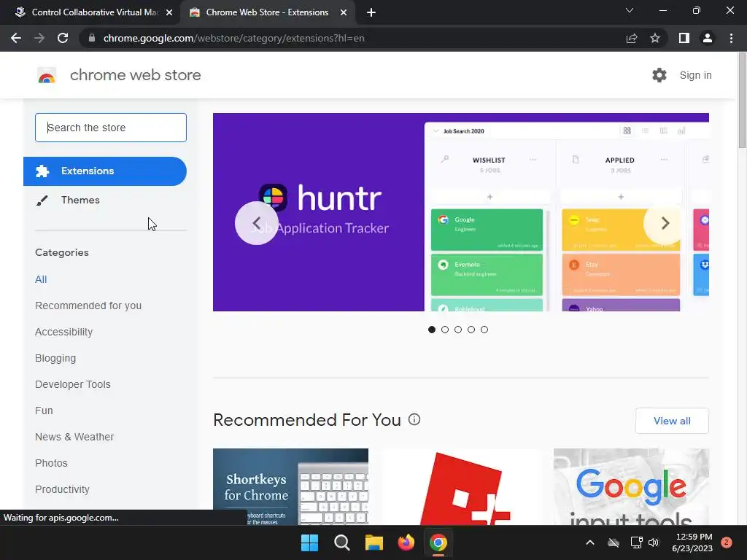Choose the Accessibility category
The image size is (747, 560).
pos(64,332)
